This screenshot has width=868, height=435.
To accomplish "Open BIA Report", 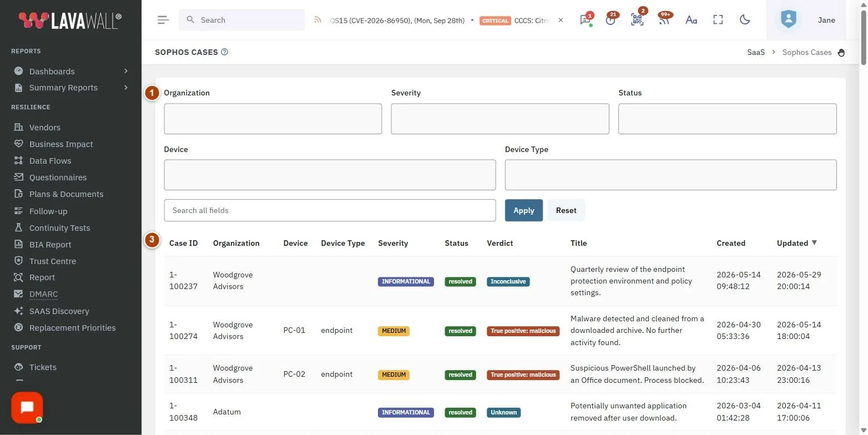I will tap(50, 244).
